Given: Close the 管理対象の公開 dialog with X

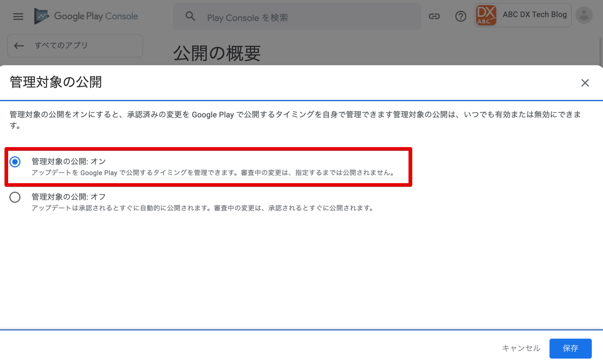Looking at the screenshot, I should click(585, 83).
